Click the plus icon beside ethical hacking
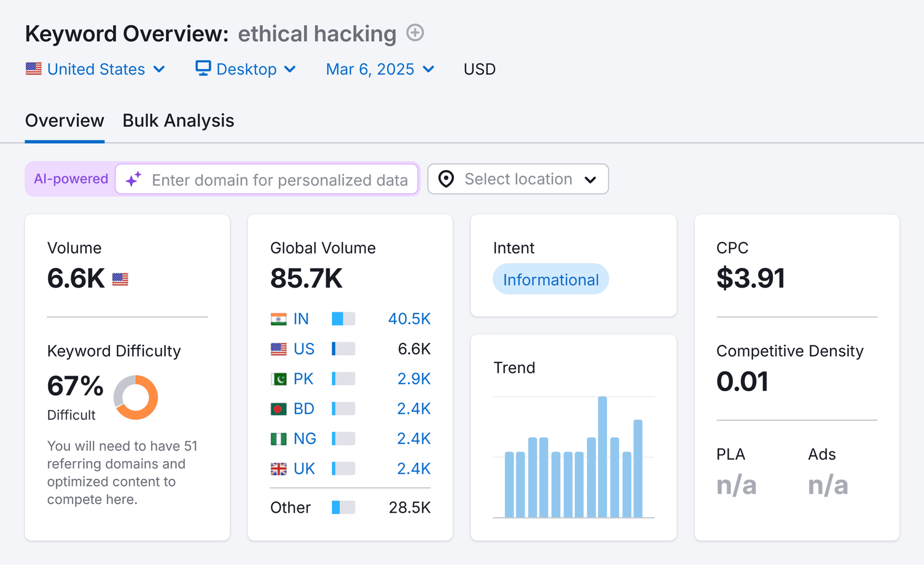This screenshot has width=924, height=565. pos(415,33)
